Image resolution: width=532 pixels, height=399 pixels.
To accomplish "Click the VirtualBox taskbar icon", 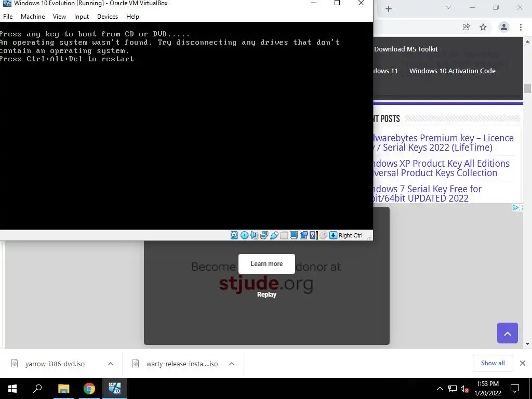I will pos(115,389).
